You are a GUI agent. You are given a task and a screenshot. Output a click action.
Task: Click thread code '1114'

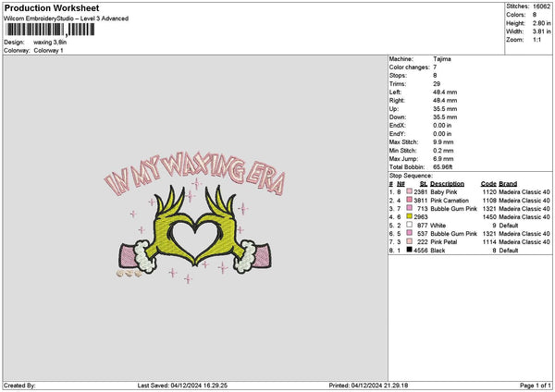pyautogui.click(x=489, y=241)
